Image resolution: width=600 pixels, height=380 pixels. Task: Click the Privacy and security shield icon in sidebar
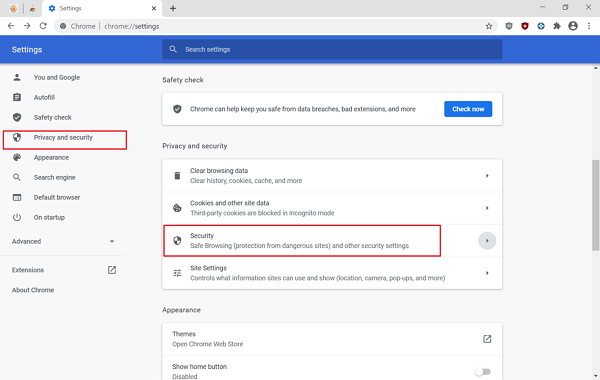pos(17,137)
